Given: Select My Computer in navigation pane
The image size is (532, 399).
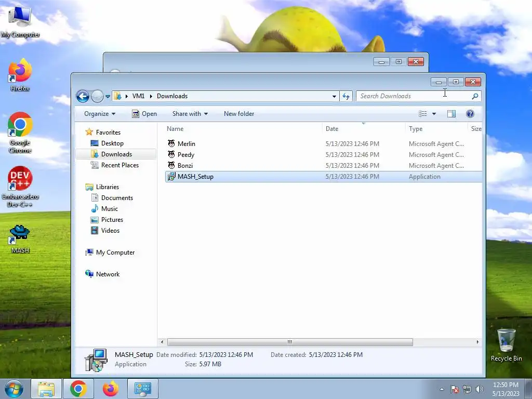Looking at the screenshot, I should [115, 252].
